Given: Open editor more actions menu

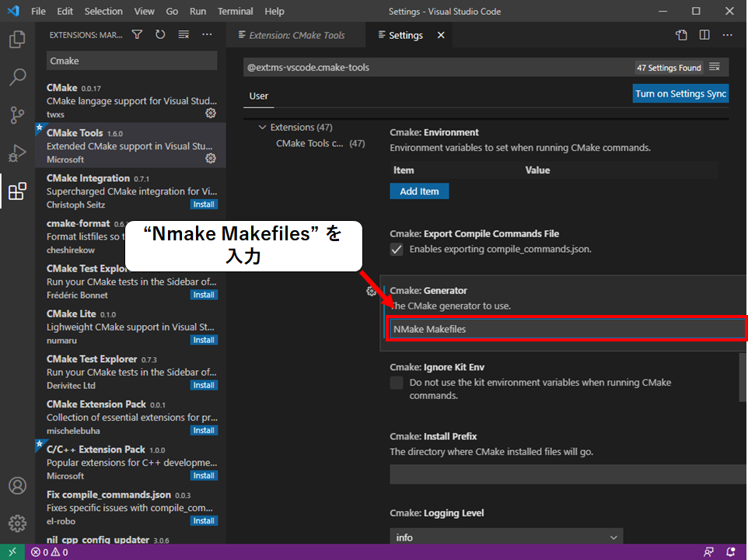Looking at the screenshot, I should point(728,35).
